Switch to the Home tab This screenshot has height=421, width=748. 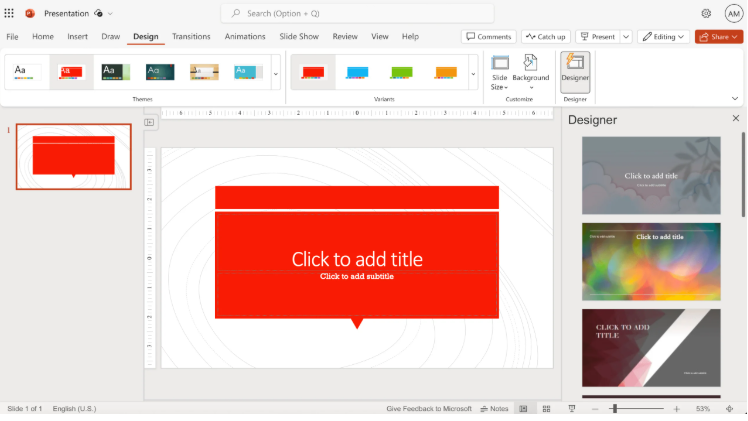click(43, 37)
